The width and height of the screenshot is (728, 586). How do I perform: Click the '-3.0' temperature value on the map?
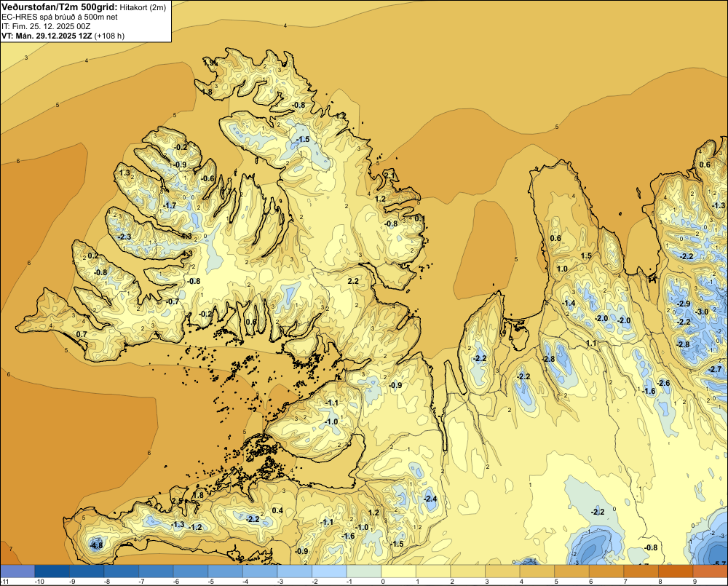[703, 312]
